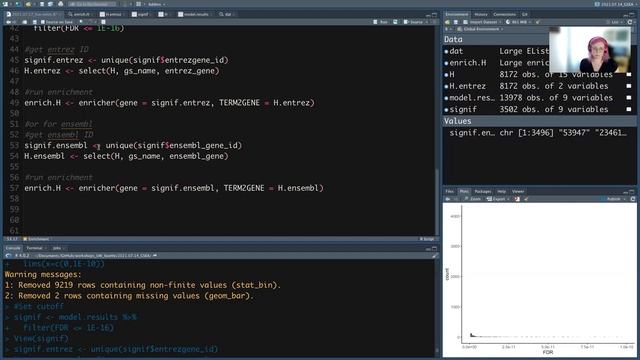The height and width of the screenshot is (360, 640).
Task: Open the Files pane tab
Action: tap(449, 191)
